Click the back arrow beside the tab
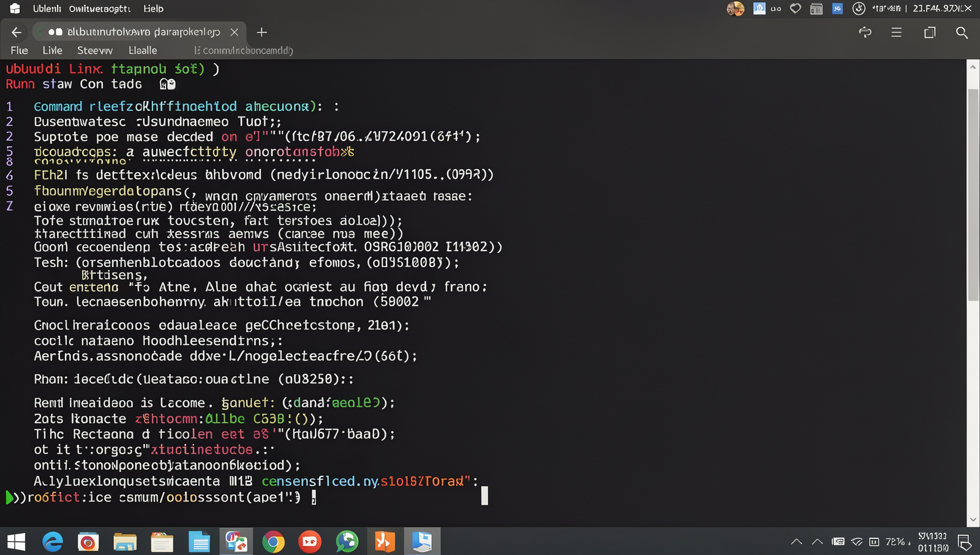The image size is (980, 555). [x=17, y=32]
